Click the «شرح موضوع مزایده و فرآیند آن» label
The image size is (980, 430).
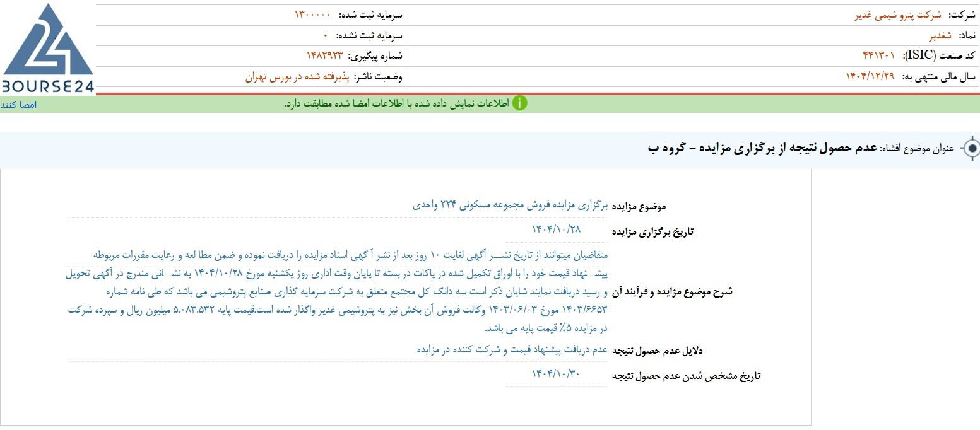pos(672,292)
